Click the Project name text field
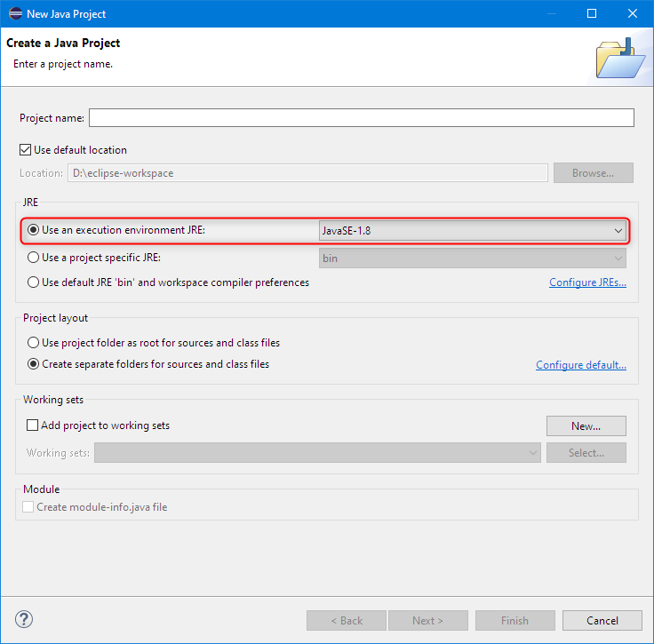 (x=361, y=118)
